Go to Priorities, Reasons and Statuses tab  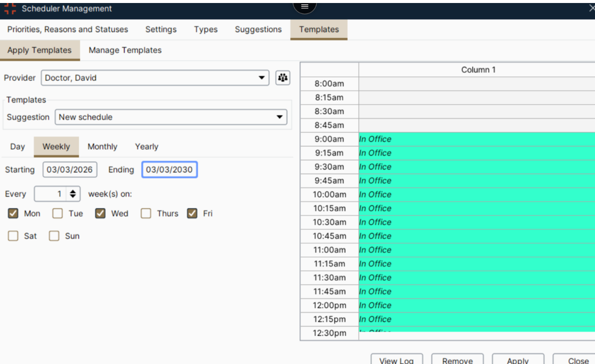68,29
